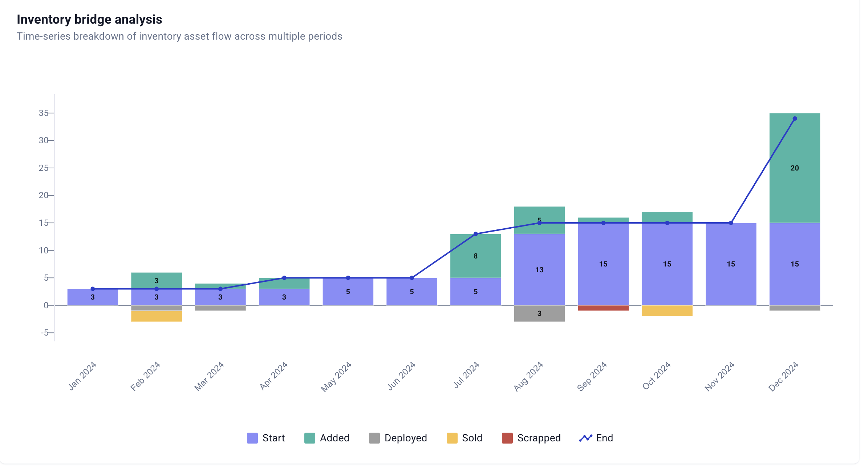This screenshot has height=469, width=868.
Task: Click the yellow Sold bar in Oct 2024
Action: 667,311
